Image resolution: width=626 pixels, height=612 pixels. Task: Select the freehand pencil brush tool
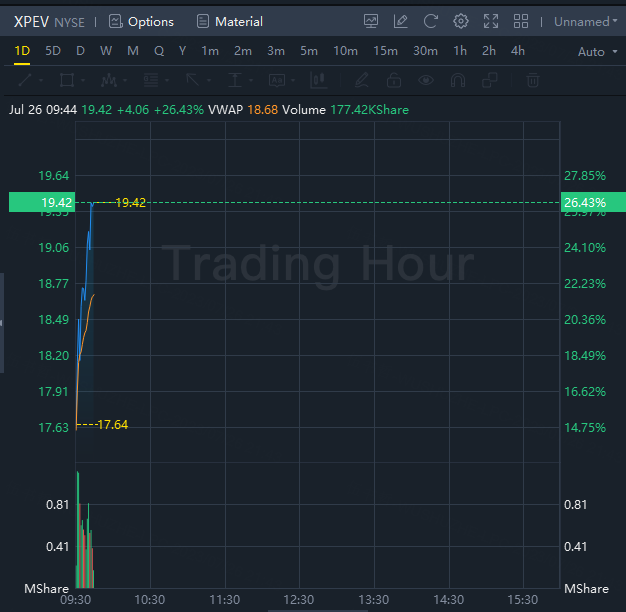click(x=362, y=80)
